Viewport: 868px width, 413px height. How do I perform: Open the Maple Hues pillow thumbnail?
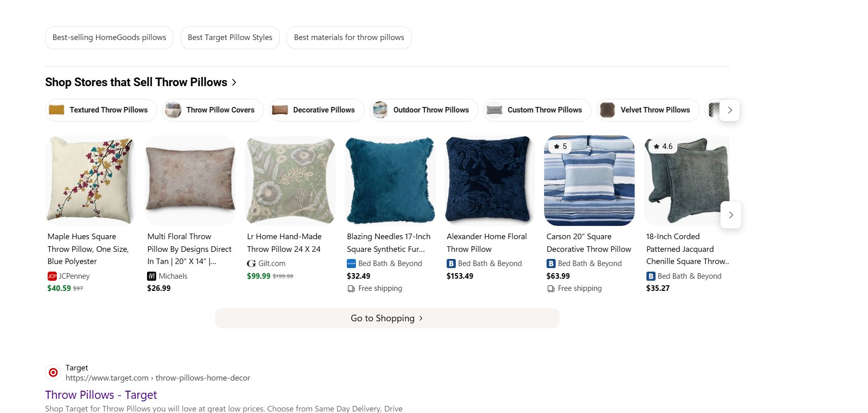[90, 180]
